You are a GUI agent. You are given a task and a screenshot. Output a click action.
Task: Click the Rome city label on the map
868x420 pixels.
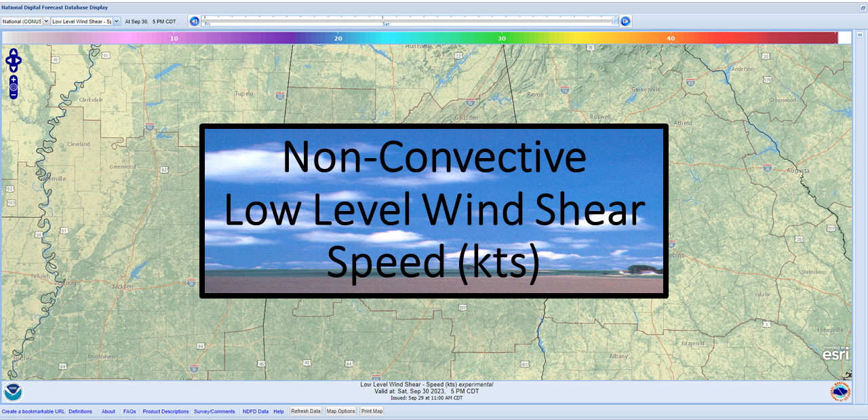pos(536,94)
